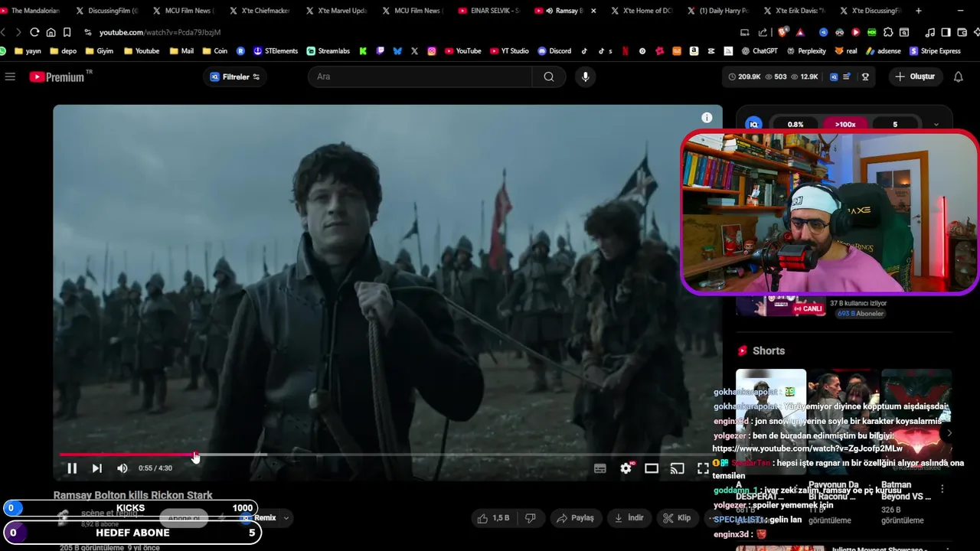Open the music playlist toolbar icon
This screenshot has height=551, width=980.
coord(929,32)
